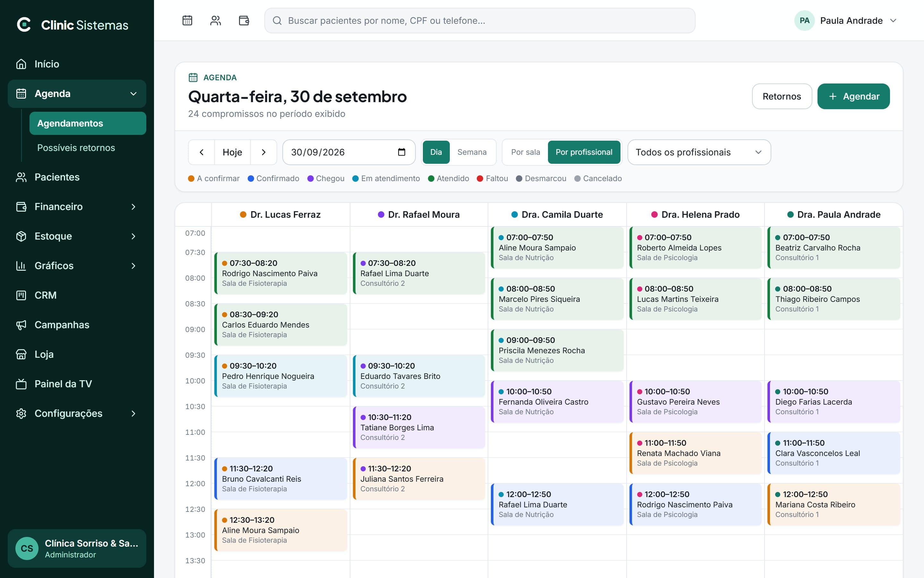Go to next day arrow
This screenshot has width=924, height=578.
coord(263,152)
